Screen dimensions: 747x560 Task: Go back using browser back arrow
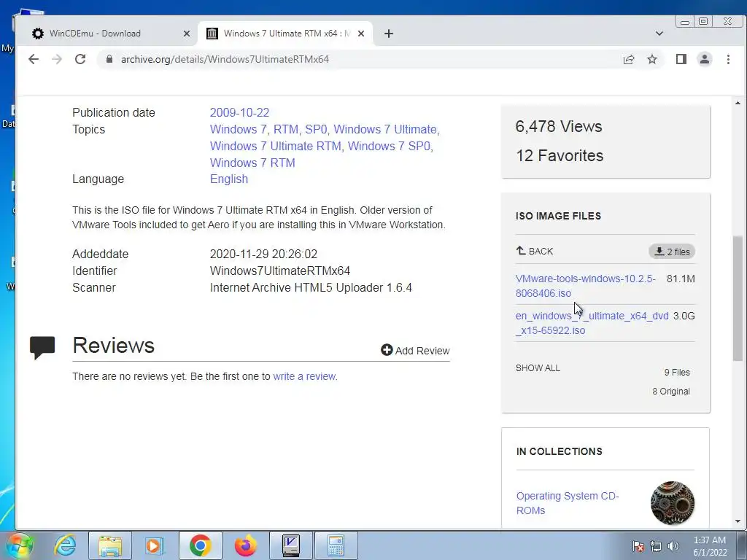34,59
